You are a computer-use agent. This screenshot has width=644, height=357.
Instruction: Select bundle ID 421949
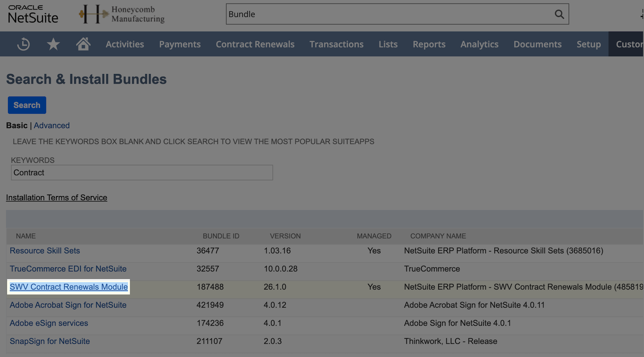pyautogui.click(x=210, y=305)
